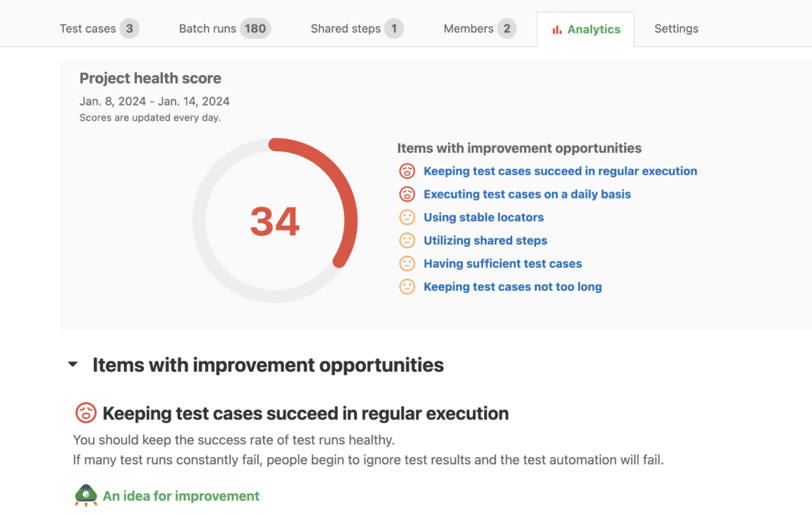
Task: Click the health score 34 circular gauge
Action: [x=275, y=221]
